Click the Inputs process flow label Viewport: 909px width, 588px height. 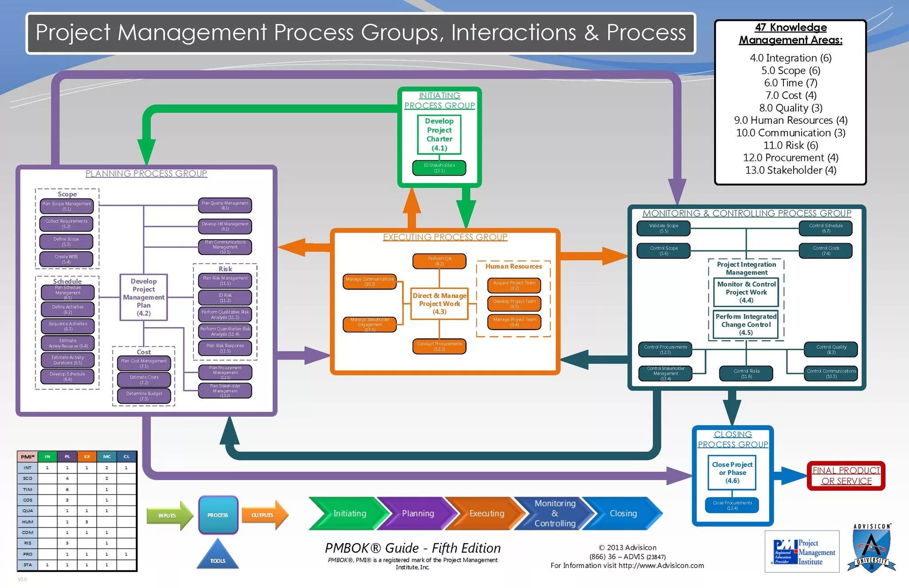point(172,518)
